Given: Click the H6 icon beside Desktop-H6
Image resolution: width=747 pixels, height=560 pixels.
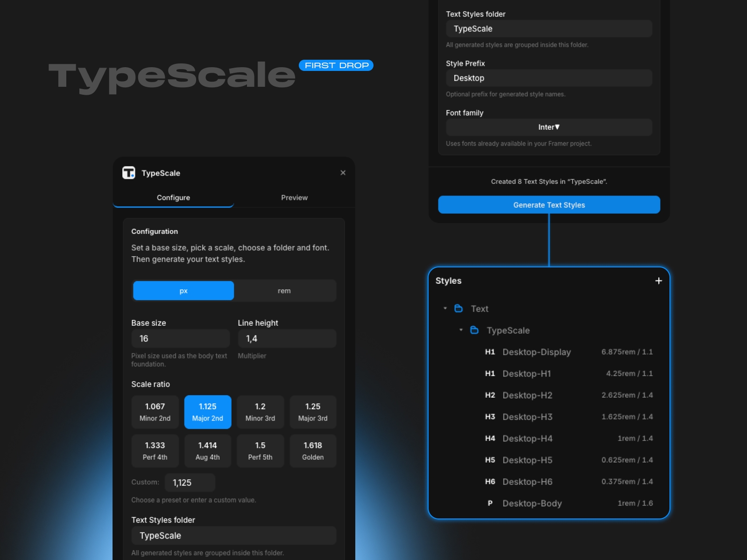Looking at the screenshot, I should coord(490,482).
